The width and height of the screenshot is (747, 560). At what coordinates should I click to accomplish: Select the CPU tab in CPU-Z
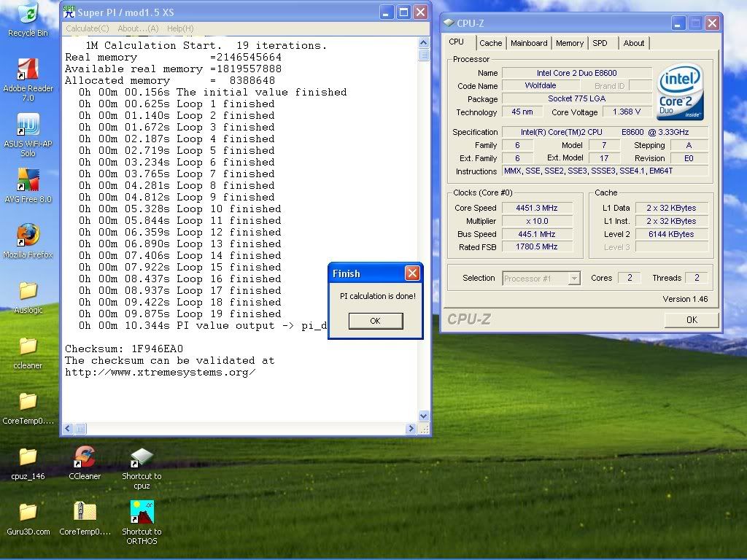457,42
